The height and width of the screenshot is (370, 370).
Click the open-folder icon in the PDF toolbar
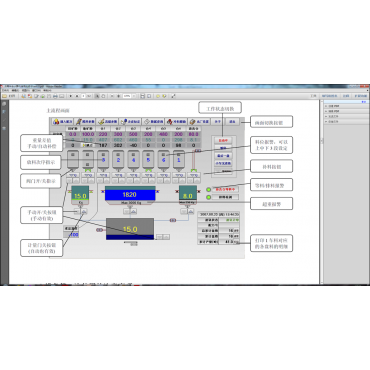pos(5,96)
